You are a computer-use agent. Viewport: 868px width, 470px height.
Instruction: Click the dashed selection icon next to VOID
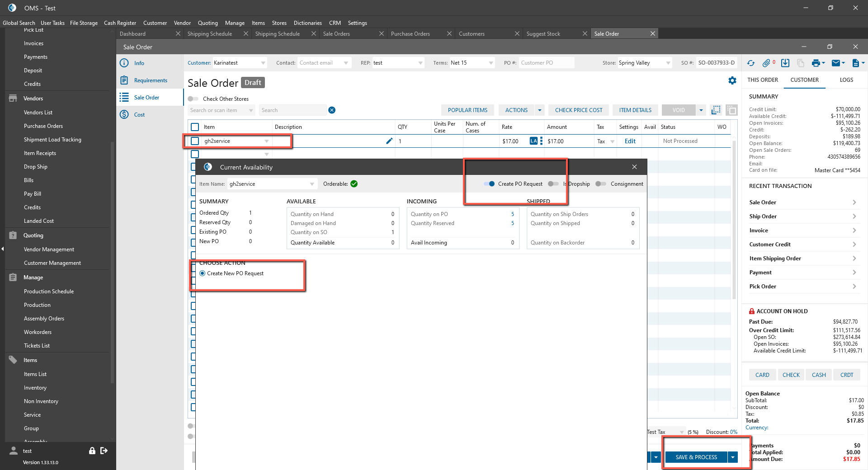[x=716, y=110]
